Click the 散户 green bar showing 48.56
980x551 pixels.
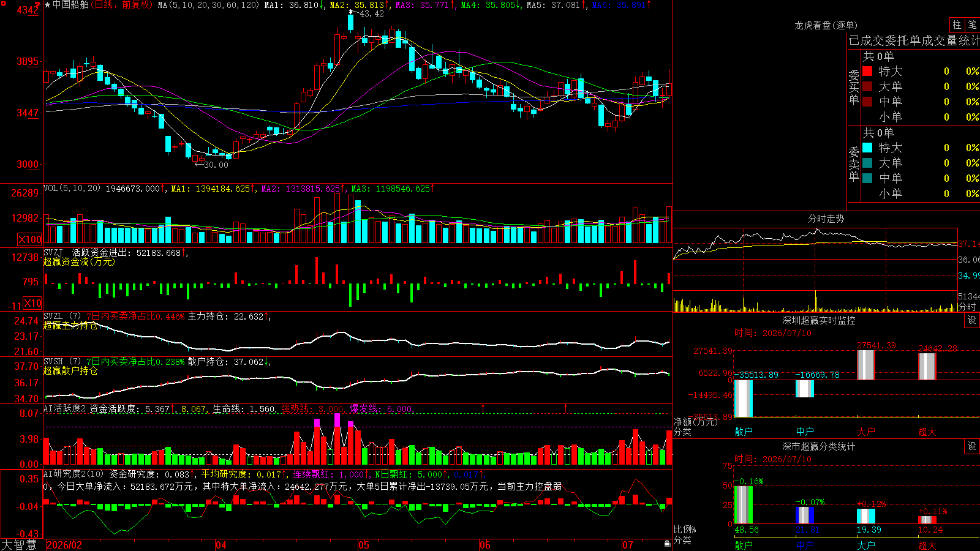point(744,504)
